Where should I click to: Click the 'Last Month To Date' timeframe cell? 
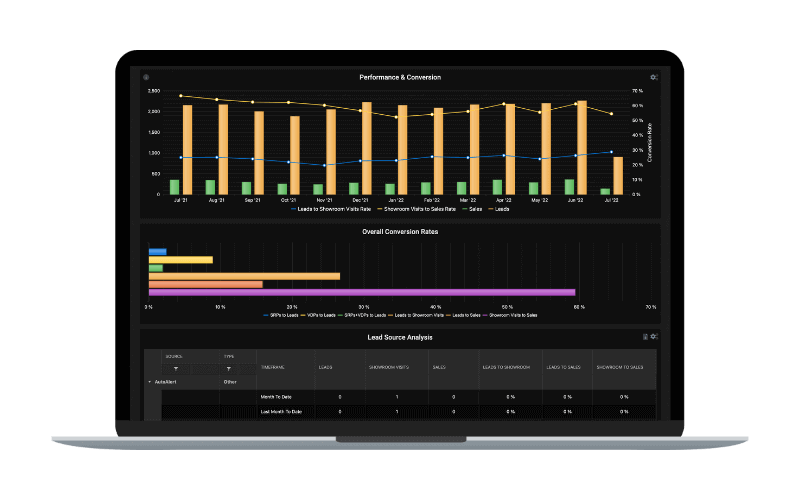point(281,412)
